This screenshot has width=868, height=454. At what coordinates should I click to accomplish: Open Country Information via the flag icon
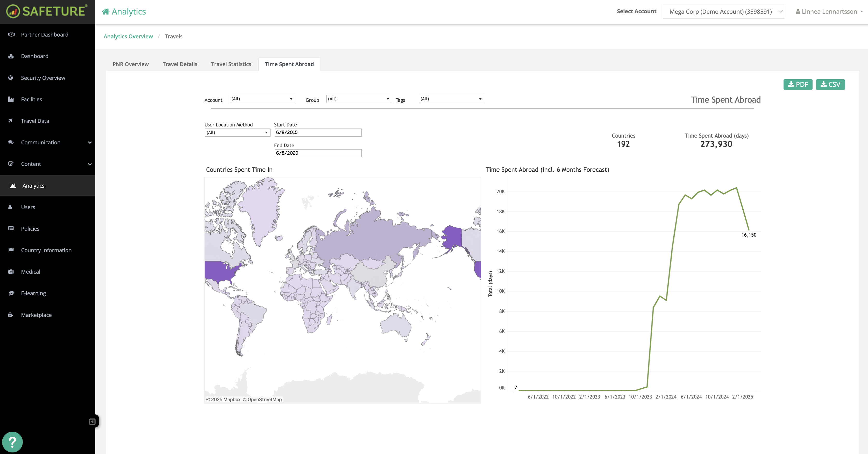tap(11, 250)
